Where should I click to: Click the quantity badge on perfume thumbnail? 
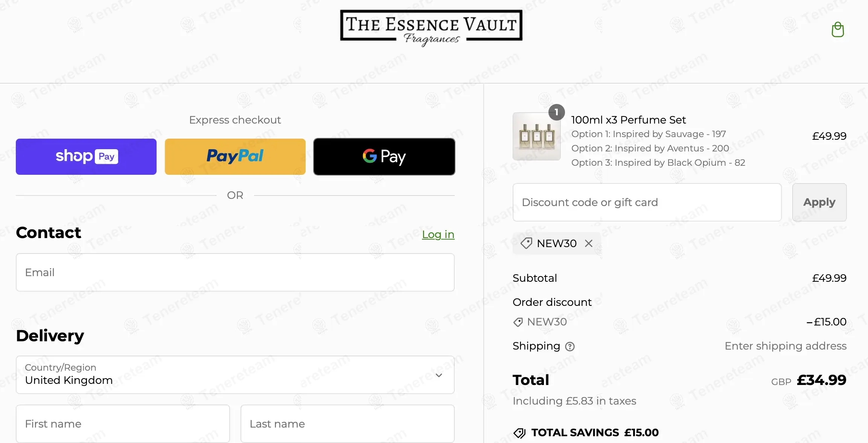(x=556, y=112)
